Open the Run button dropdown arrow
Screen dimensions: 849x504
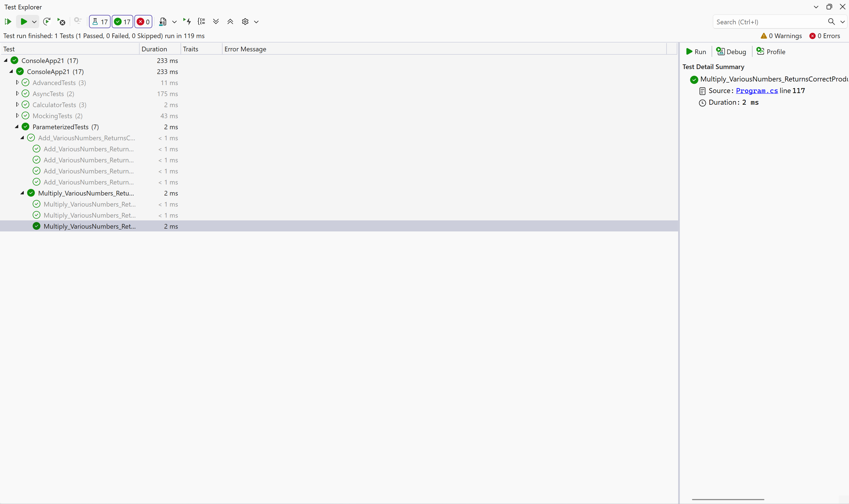(34, 22)
